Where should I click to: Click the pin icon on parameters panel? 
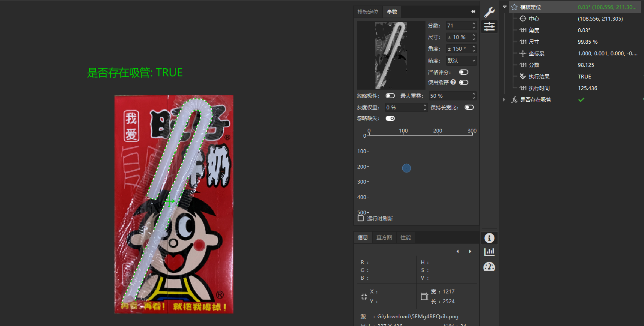point(473,12)
